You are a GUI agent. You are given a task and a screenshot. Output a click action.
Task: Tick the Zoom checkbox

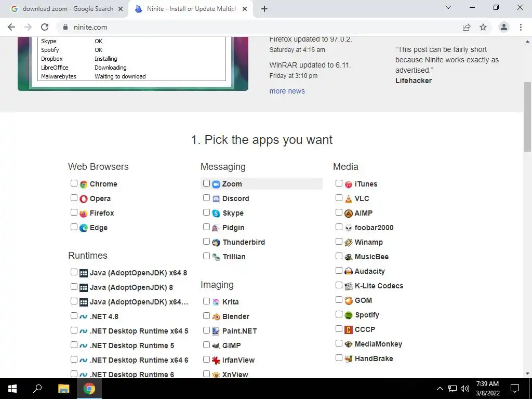coord(206,183)
